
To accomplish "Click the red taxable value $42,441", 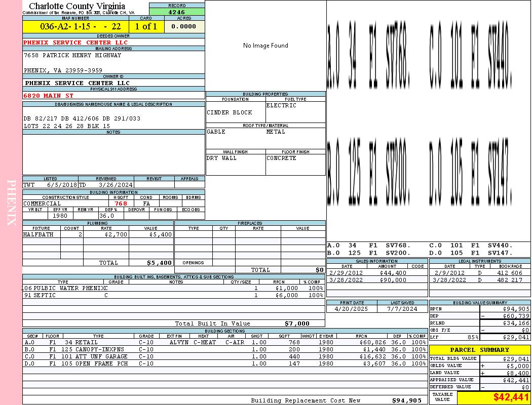I will (511, 397).
